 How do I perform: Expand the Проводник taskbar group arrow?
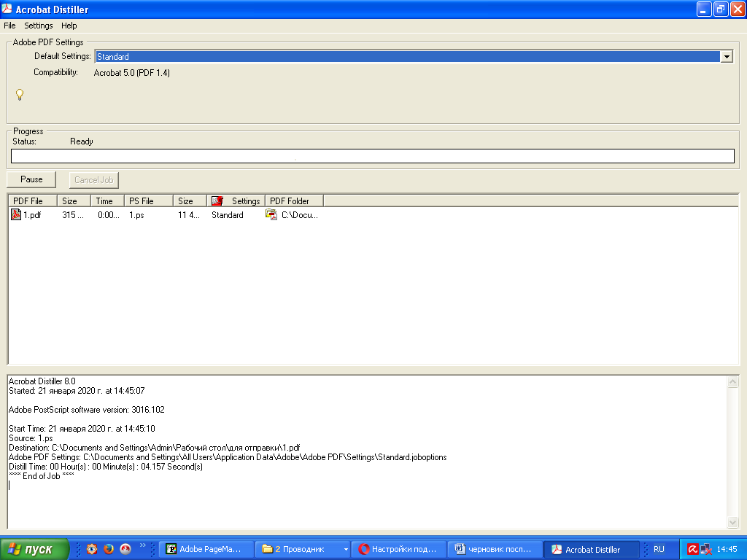point(346,550)
